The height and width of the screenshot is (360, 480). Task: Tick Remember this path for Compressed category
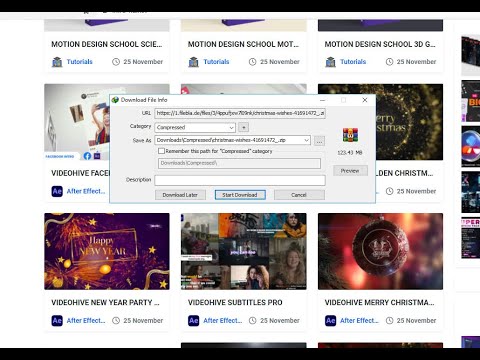161,151
